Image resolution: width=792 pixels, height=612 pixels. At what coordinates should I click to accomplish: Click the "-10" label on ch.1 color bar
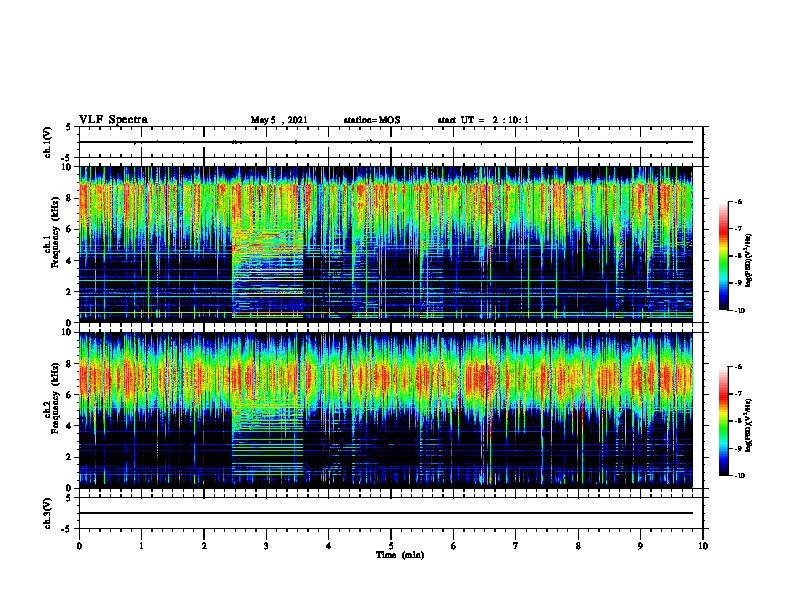pos(740,311)
